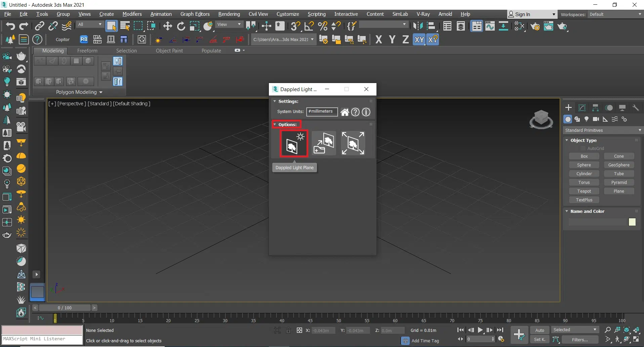Click the Undo arrow icon
The width and height of the screenshot is (644, 347).
[x=10, y=26]
